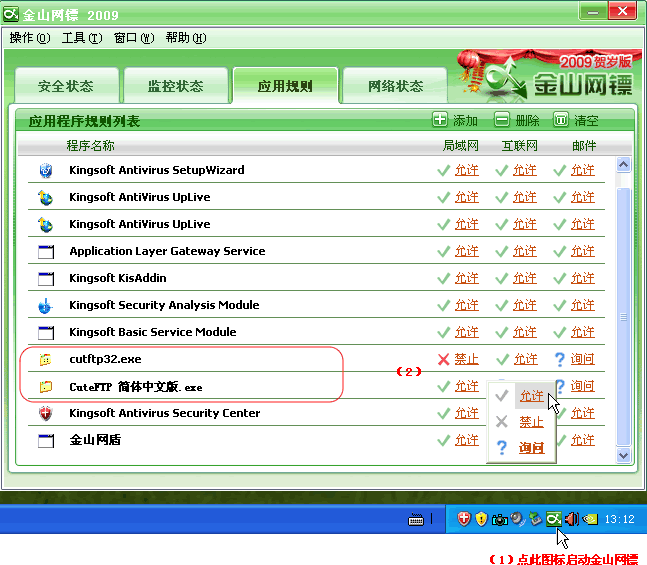
Task: Change 邮件 询问 rule for CuteFTP 简体中文版.exe
Action: pos(583,386)
